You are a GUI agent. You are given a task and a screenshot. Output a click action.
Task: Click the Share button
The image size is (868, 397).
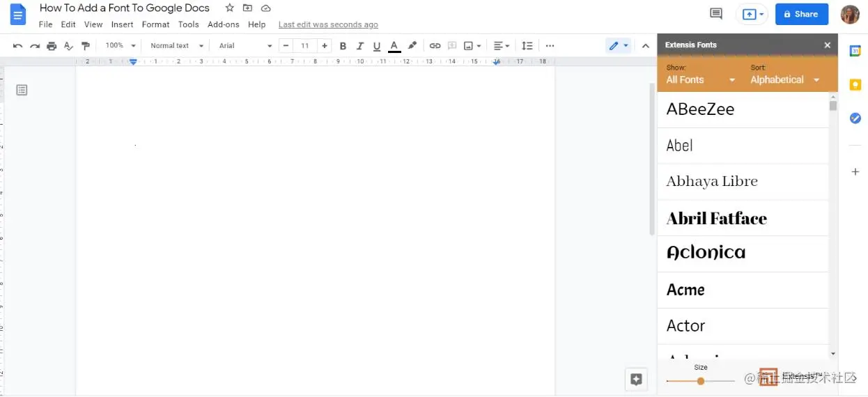click(x=802, y=14)
